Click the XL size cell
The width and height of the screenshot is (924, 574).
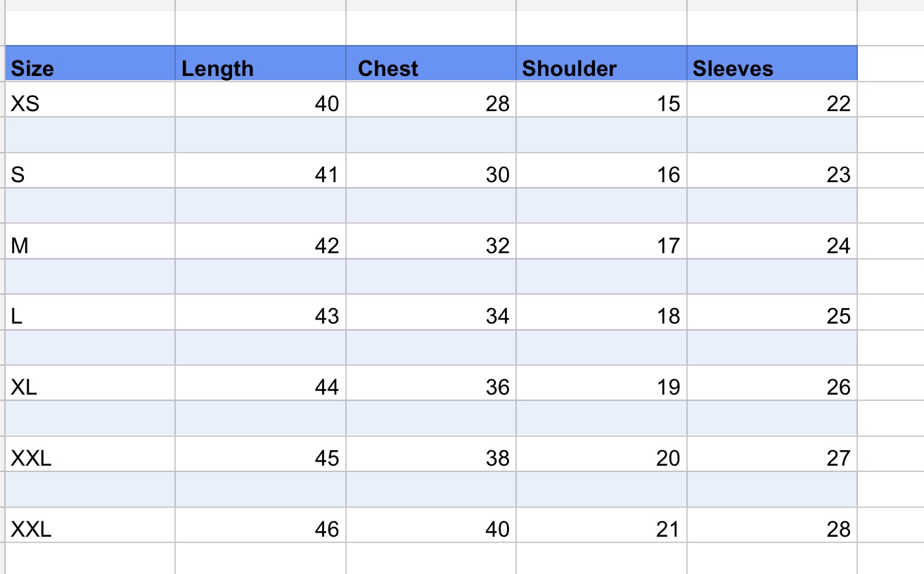click(89, 384)
